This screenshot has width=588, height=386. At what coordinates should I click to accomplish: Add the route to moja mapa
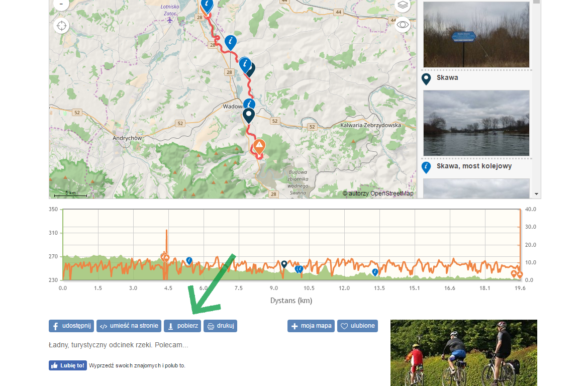(311, 326)
